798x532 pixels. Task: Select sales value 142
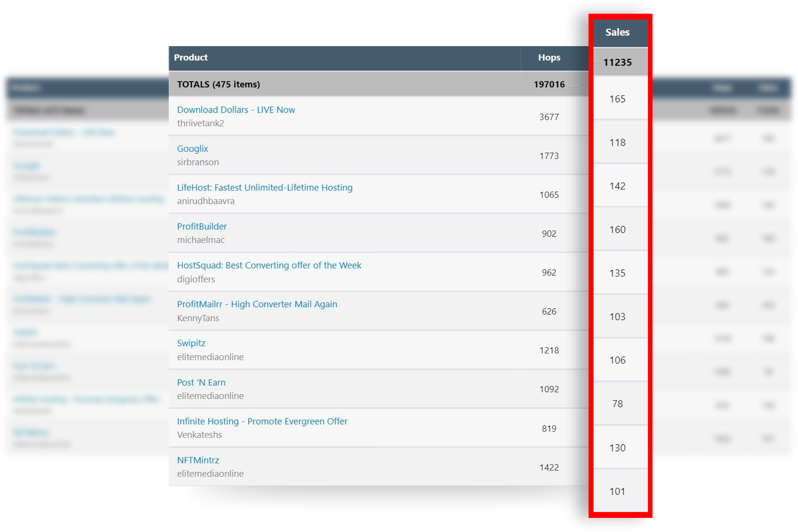(x=617, y=186)
